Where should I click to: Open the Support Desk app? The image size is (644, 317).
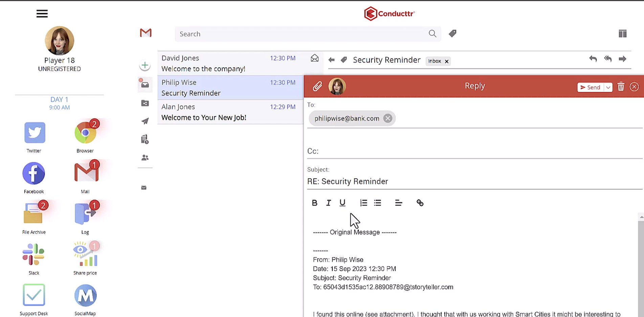[x=34, y=295]
